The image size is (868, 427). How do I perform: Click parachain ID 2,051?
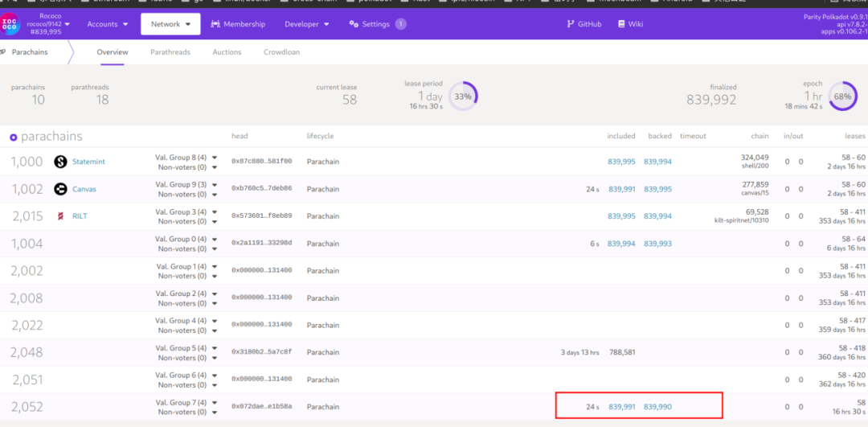[27, 380]
